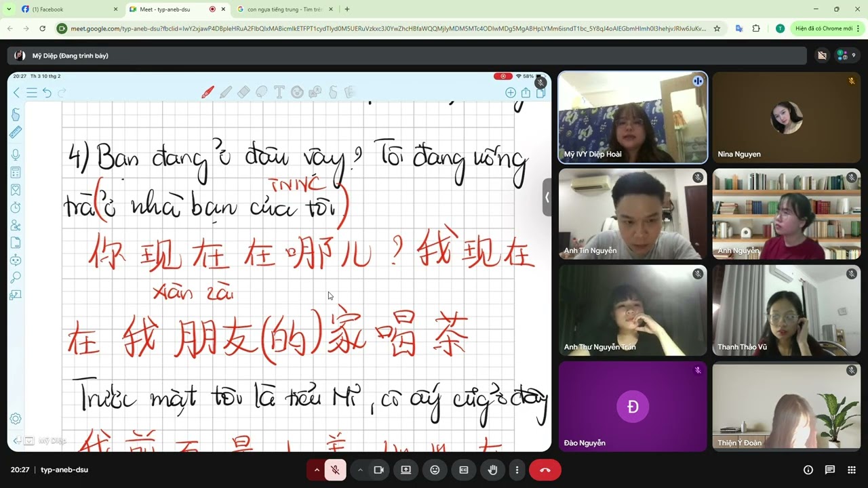Toggle closed captions button
Image resolution: width=868 pixels, height=488 pixels.
[x=464, y=470]
